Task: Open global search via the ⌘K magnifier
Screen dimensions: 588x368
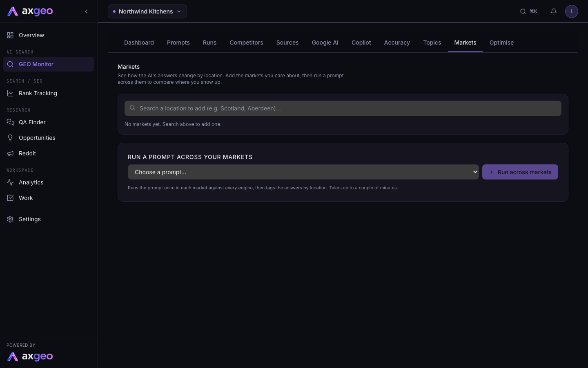Action: coord(523,11)
